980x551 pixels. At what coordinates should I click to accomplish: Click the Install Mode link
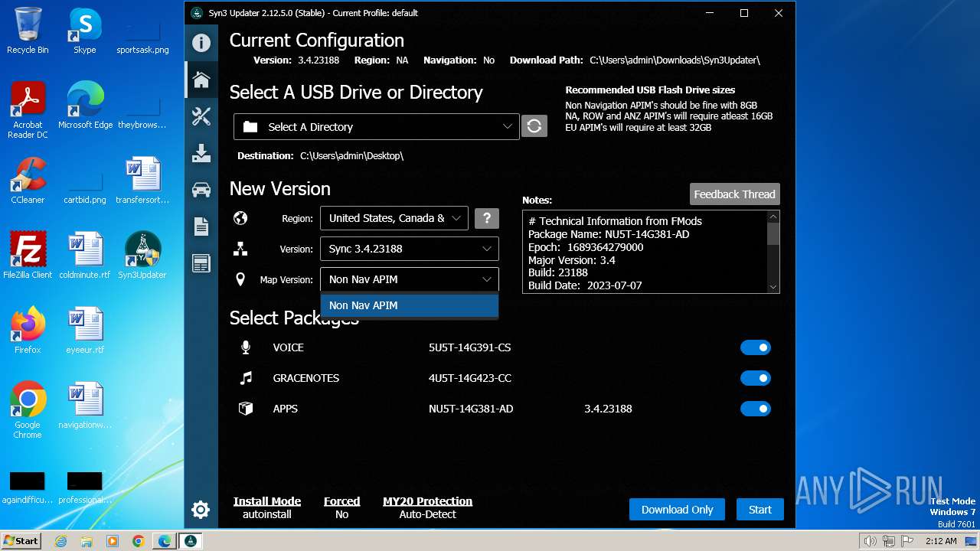(267, 501)
